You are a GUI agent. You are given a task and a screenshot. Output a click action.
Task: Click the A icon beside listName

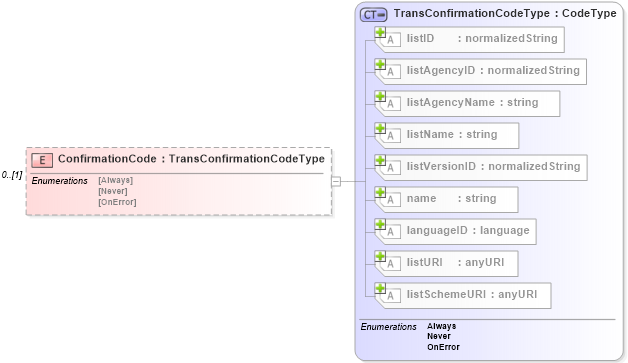coord(391,136)
